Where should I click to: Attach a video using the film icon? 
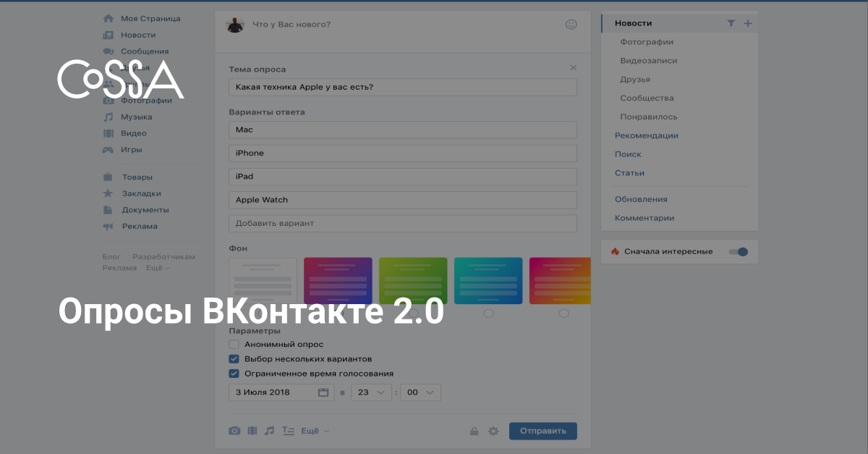pyautogui.click(x=252, y=431)
